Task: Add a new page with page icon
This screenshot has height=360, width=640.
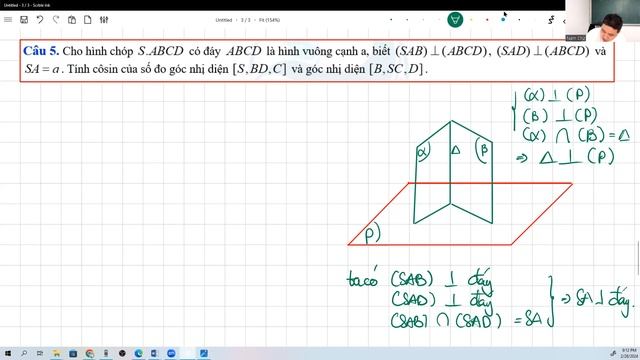Action: coord(87,20)
